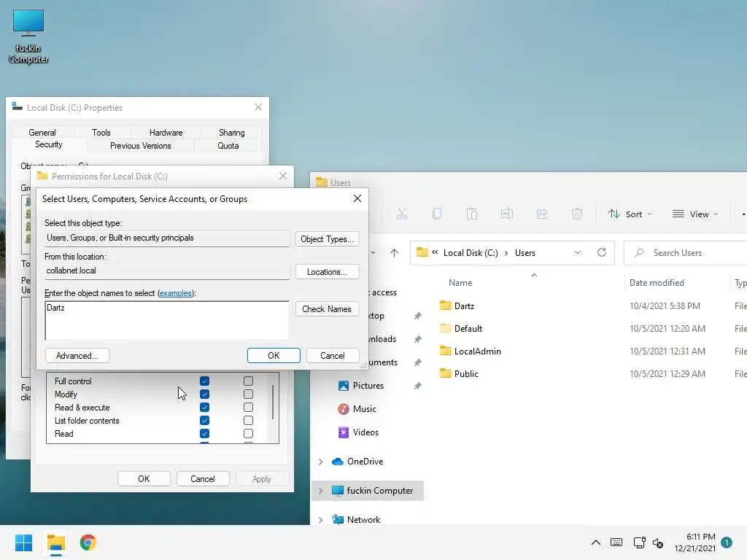
Task: Click the muted volume tray icon
Action: (658, 542)
